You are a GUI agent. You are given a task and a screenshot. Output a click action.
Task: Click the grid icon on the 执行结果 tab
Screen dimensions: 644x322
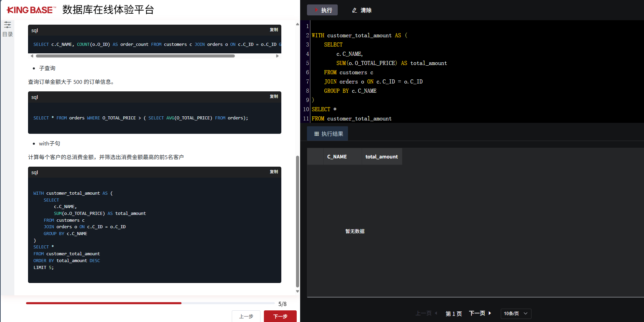point(316,133)
